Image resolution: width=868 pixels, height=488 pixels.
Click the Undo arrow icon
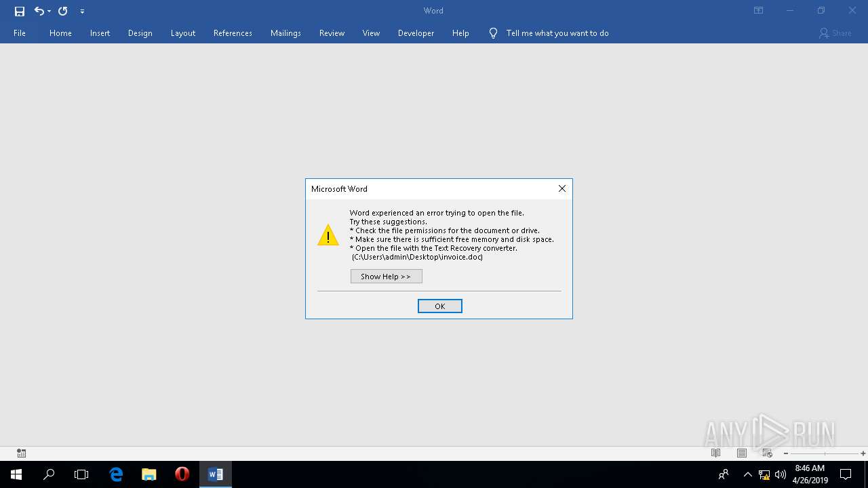click(x=39, y=11)
